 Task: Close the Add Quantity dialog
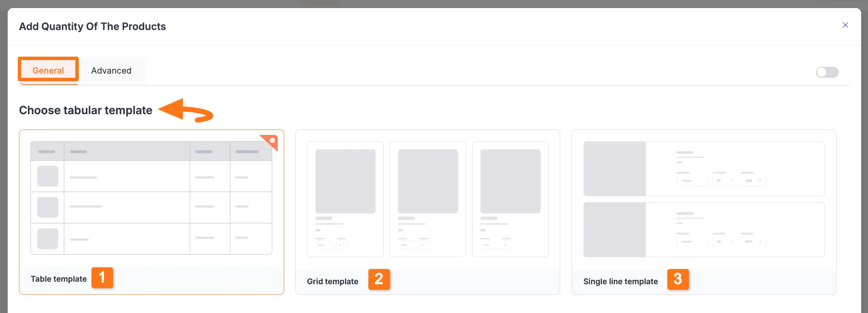845,25
